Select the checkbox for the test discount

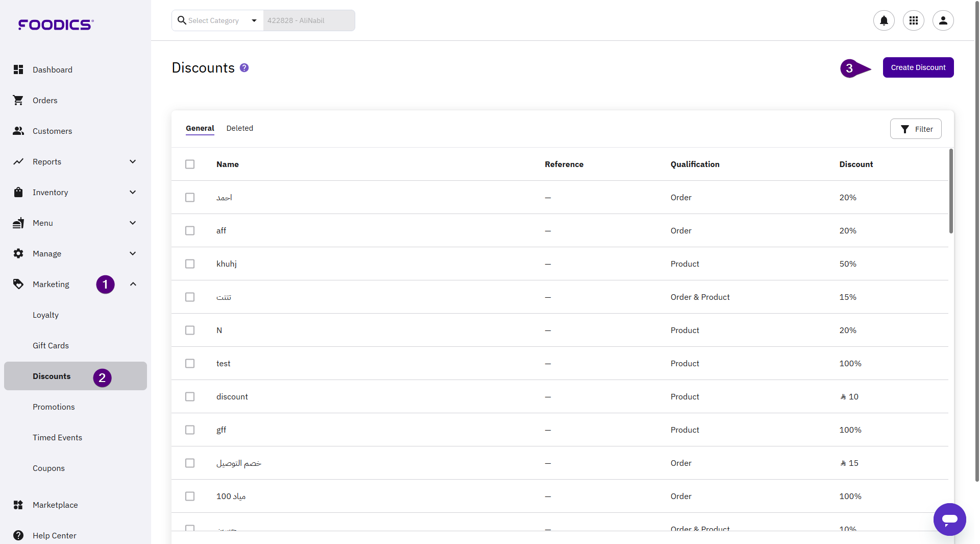tap(190, 363)
